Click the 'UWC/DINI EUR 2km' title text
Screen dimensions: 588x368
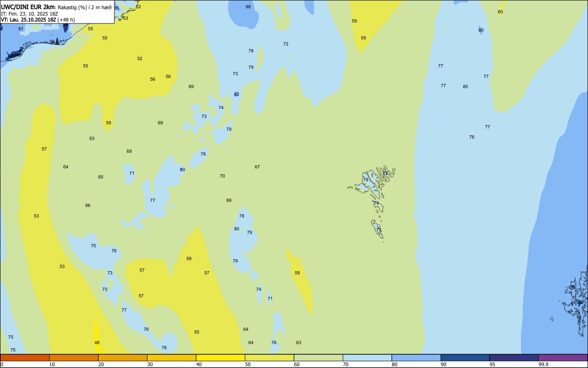(28, 7)
